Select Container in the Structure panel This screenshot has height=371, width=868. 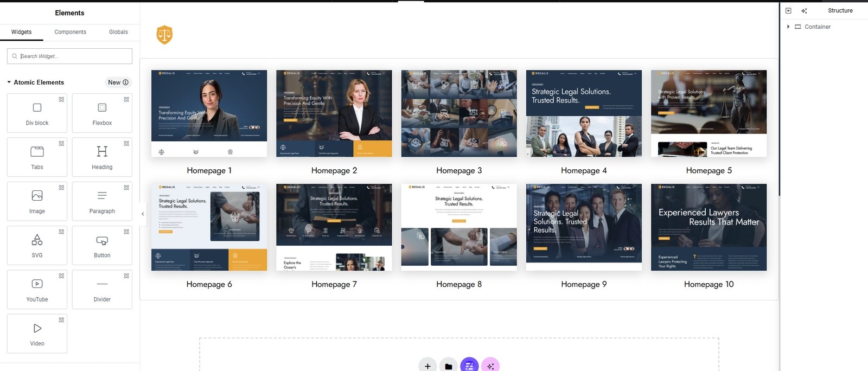[817, 27]
